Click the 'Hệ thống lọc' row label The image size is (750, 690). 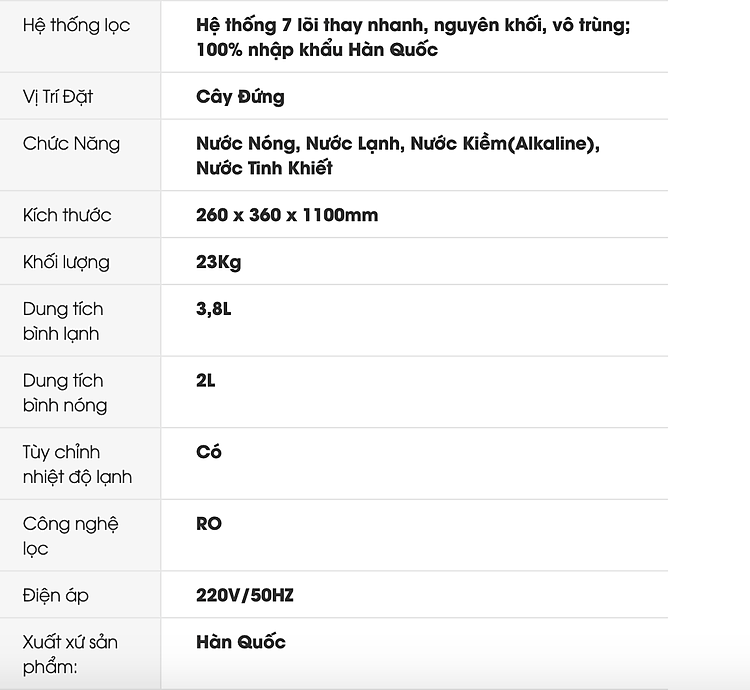(76, 25)
